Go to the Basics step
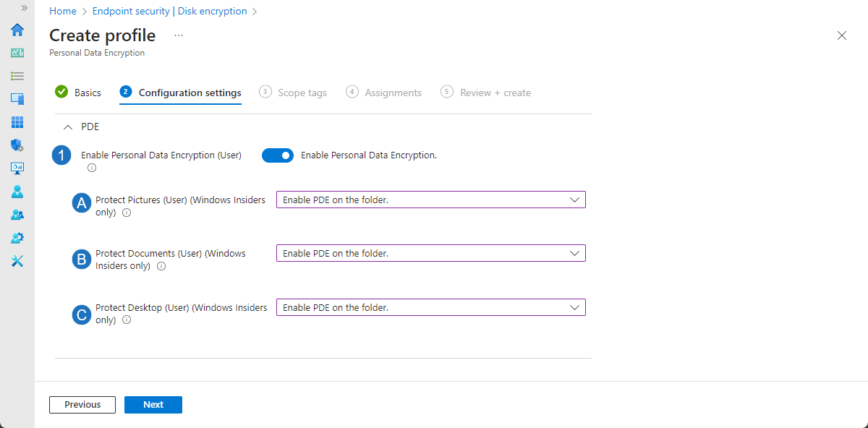Screen dimensions: 868x428 78,93
